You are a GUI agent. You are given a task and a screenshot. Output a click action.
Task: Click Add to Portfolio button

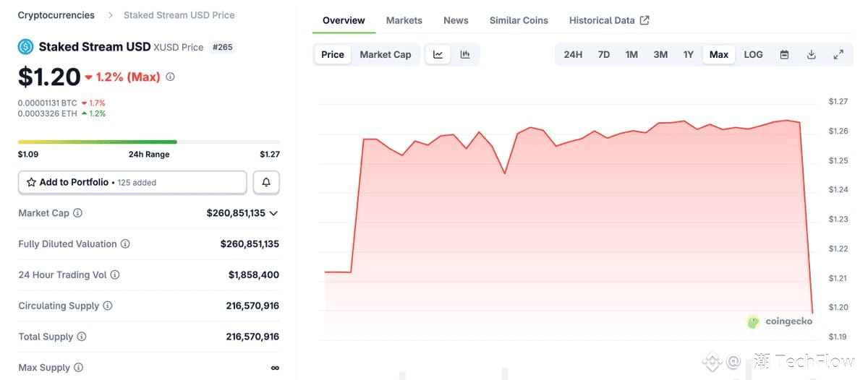(132, 183)
